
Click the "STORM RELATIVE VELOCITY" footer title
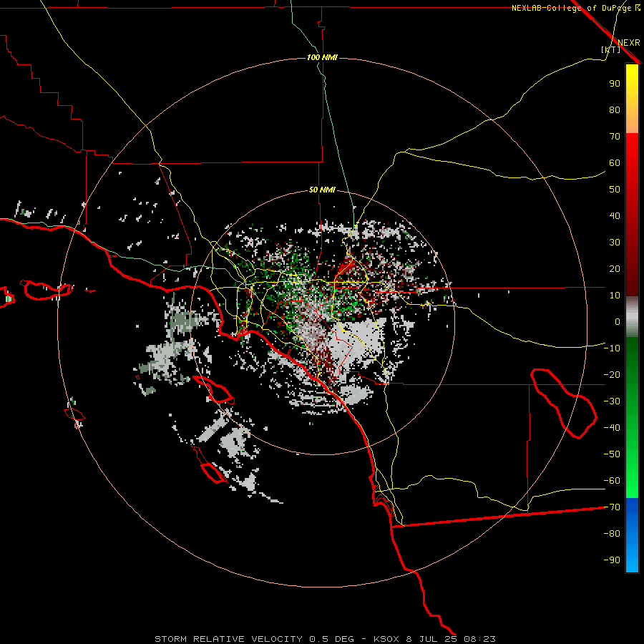click(x=228, y=639)
